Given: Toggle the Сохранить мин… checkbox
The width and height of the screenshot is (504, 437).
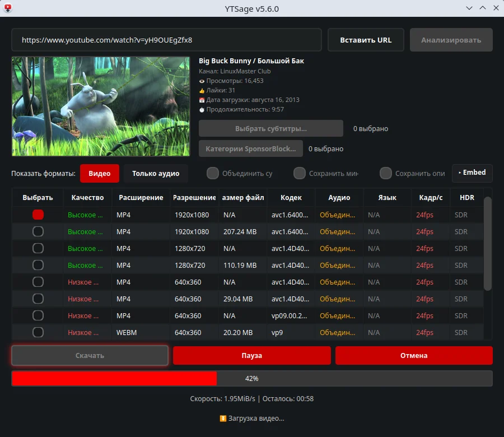Looking at the screenshot, I should coord(299,173).
